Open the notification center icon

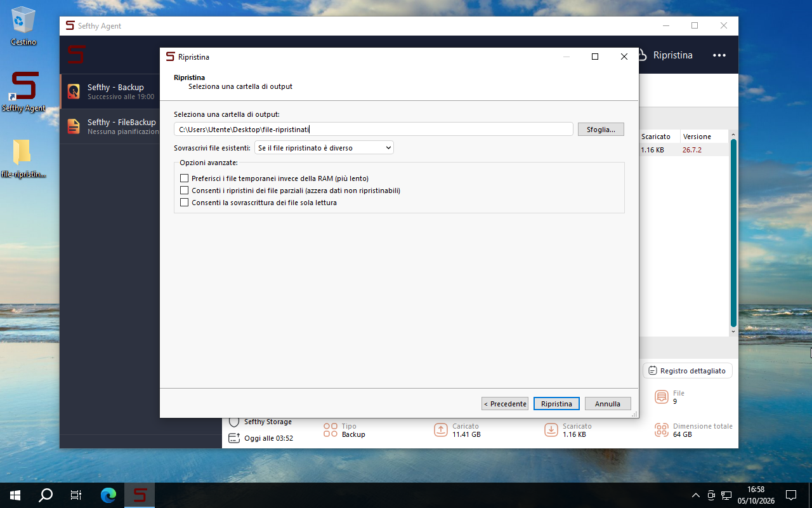point(791,495)
